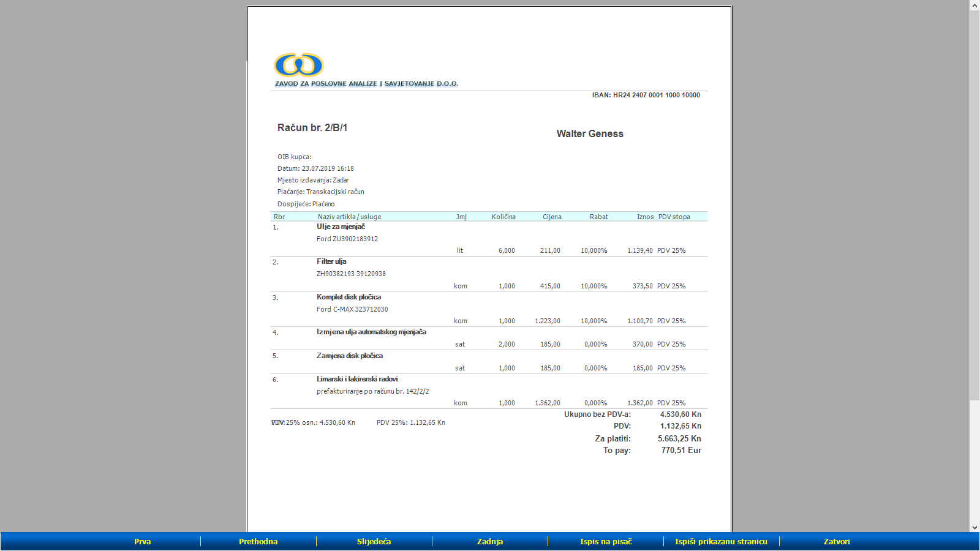Viewport: 980px width, 551px height.
Task: Select Komplet disk pločica item name
Action: tap(349, 297)
